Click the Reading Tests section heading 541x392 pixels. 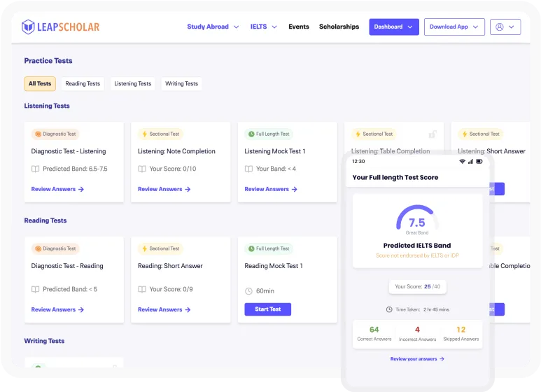(45, 220)
